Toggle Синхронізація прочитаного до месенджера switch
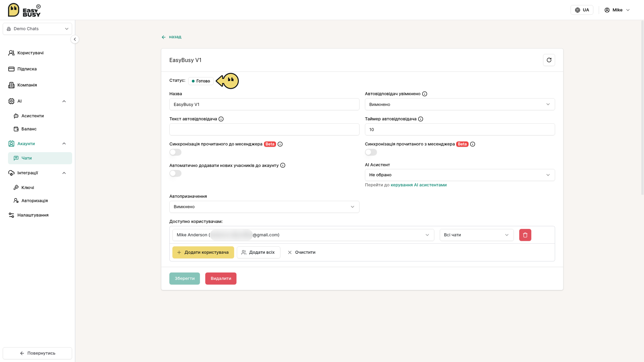The image size is (644, 362). pyautogui.click(x=175, y=152)
